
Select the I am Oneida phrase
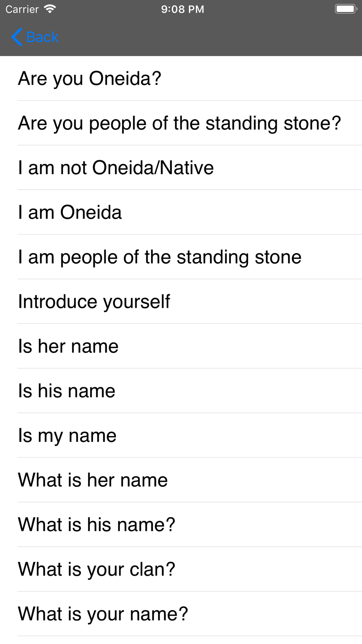pyautogui.click(x=181, y=212)
